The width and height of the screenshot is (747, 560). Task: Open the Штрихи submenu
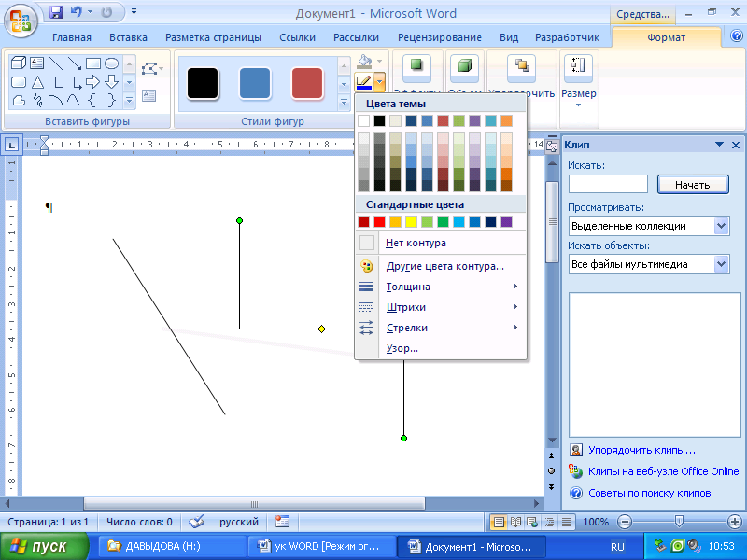pyautogui.click(x=441, y=307)
